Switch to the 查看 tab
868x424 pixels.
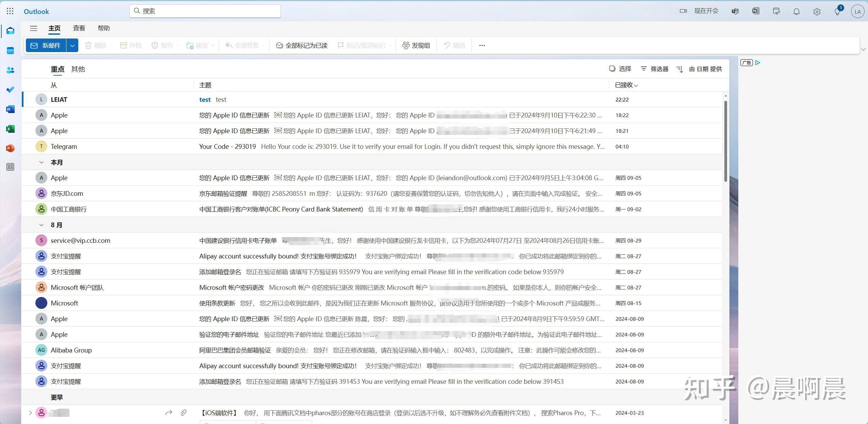(x=79, y=28)
